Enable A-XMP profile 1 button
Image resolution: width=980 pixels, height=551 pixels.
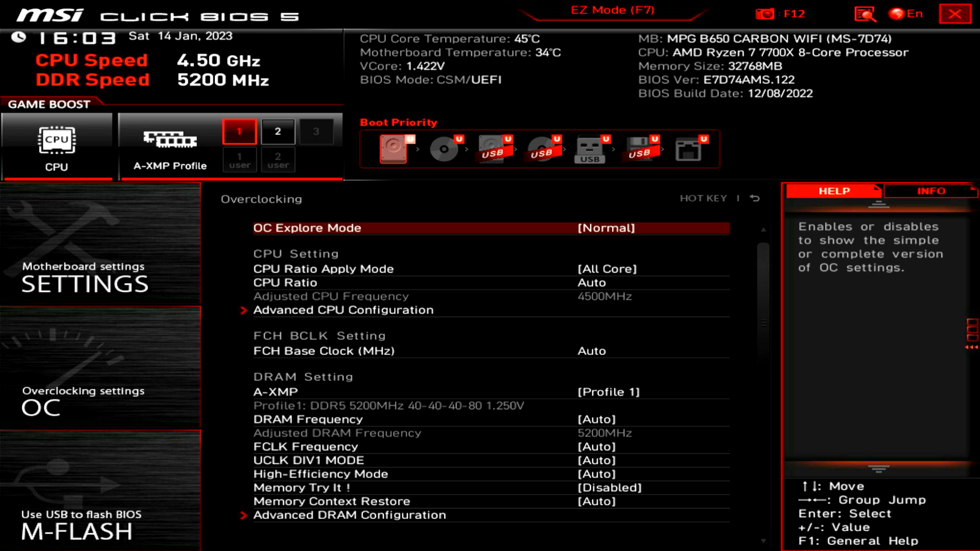pyautogui.click(x=239, y=132)
